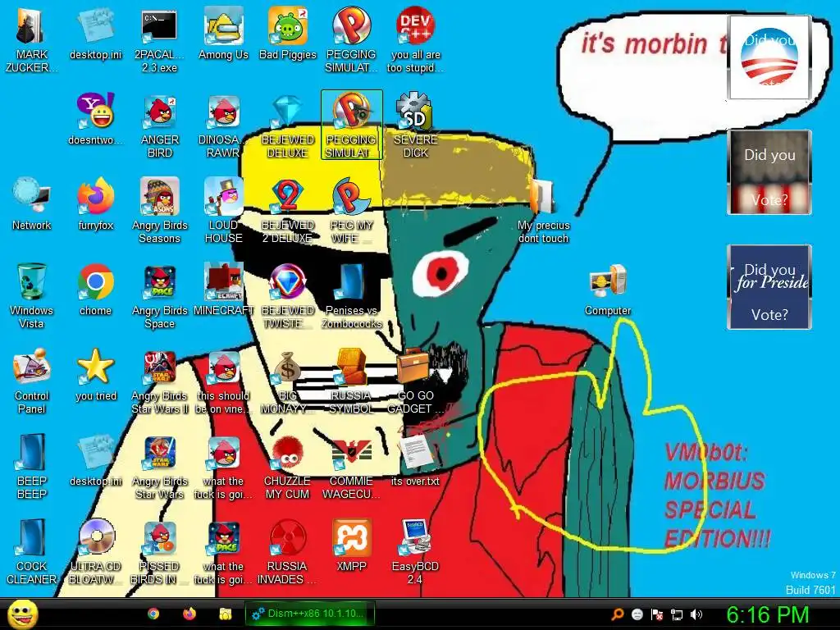Open the BIG MONAYY money bag icon
840x630 pixels.
[x=288, y=381]
